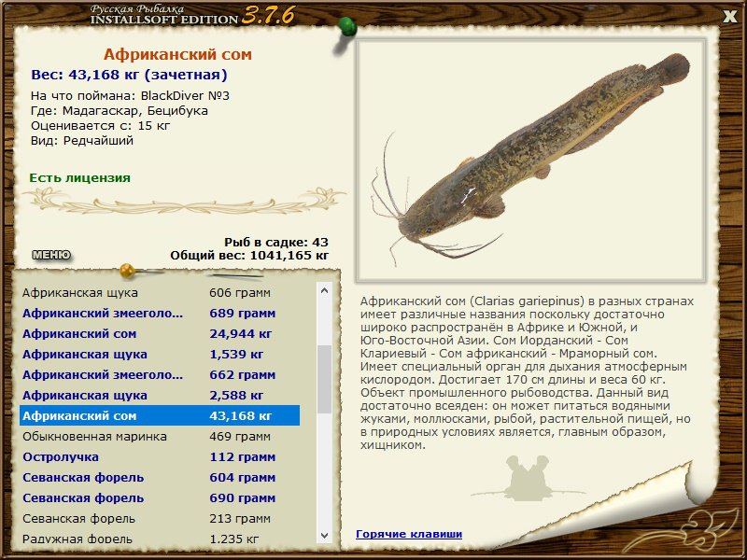Open the Горячие клавиши link

point(409,534)
